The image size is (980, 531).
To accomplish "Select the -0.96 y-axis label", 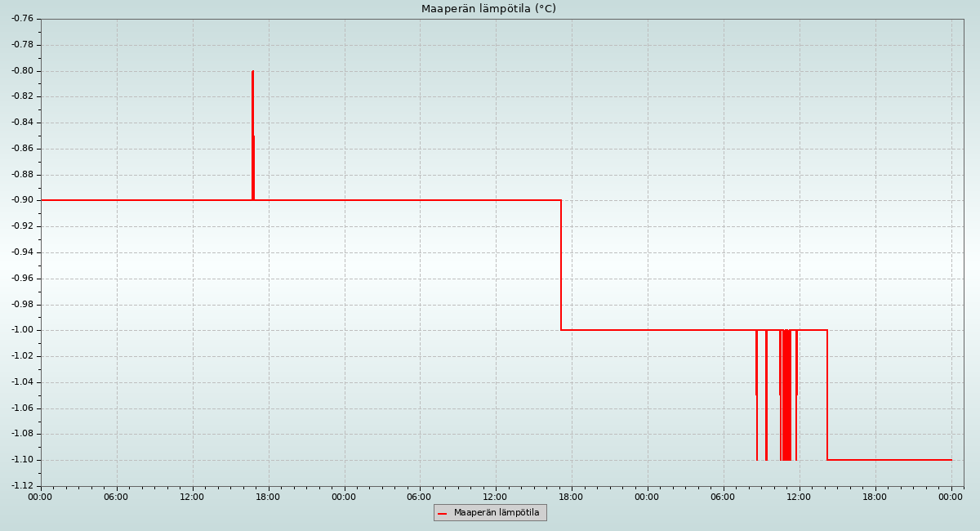I will 22,279.
